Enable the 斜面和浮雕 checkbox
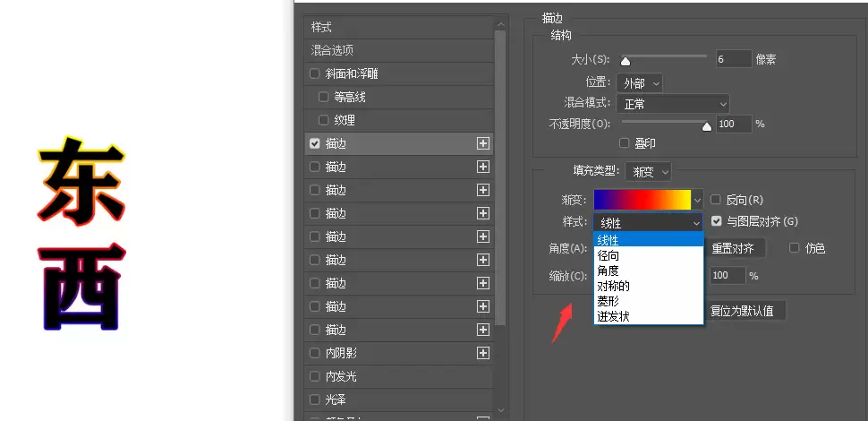Viewport: 868px width, 421px height. point(315,73)
